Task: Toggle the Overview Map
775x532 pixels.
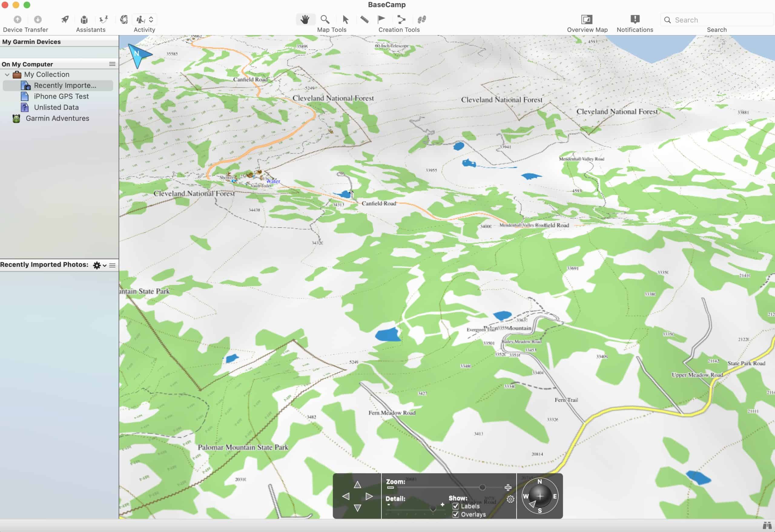Action: 587,20
